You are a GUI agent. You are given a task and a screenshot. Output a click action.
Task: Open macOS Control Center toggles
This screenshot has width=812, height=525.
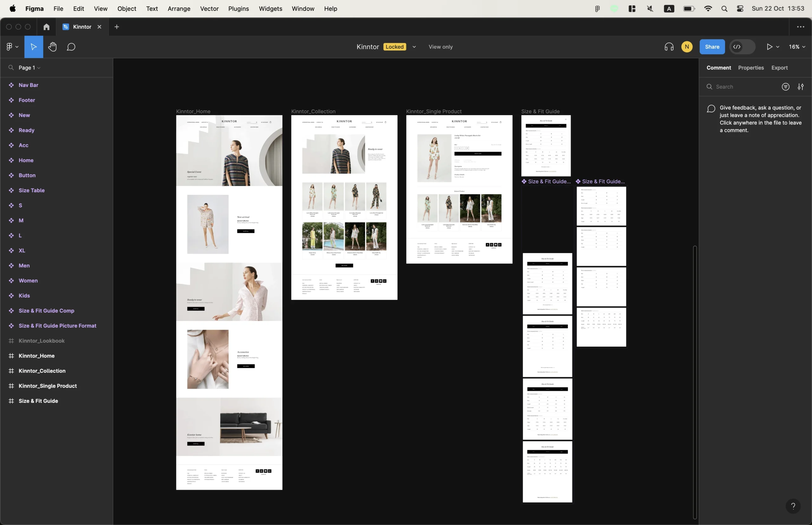tap(740, 9)
